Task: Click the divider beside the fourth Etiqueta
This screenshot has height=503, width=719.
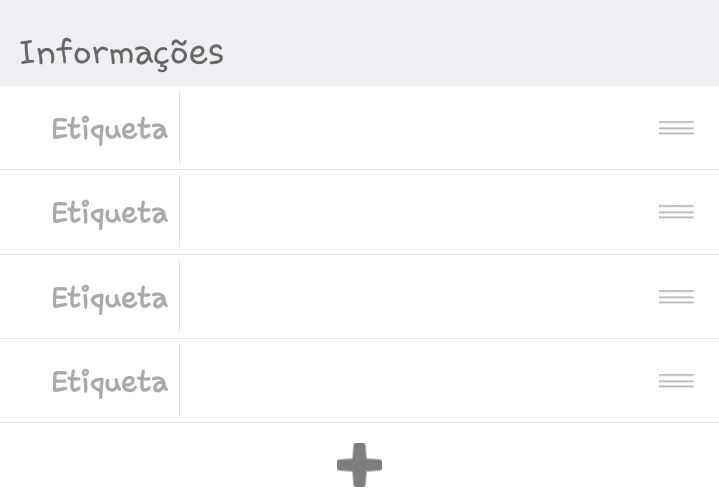Action: [179, 380]
